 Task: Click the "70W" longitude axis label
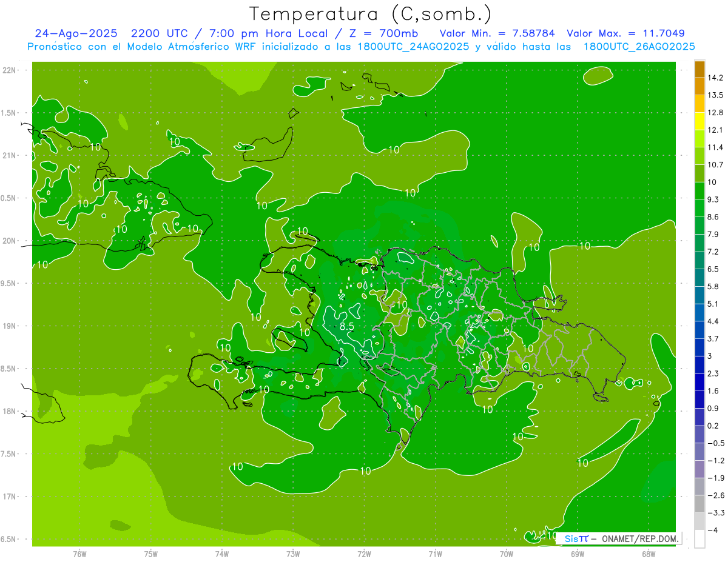pyautogui.click(x=507, y=554)
